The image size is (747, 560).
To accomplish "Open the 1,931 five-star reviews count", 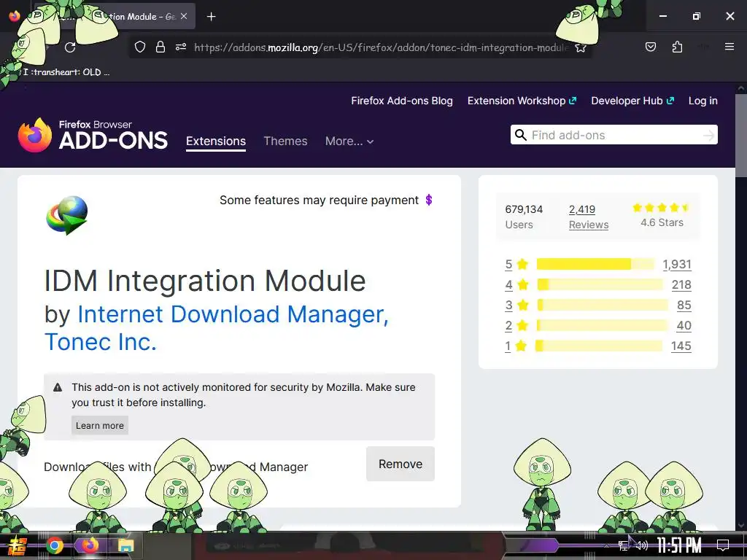I will point(676,264).
